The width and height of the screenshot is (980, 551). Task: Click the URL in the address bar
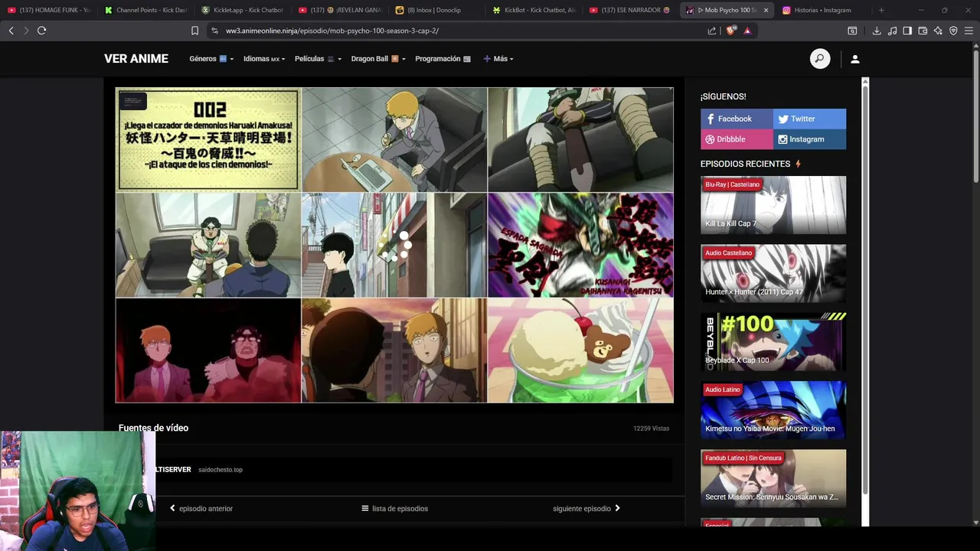pos(332,31)
